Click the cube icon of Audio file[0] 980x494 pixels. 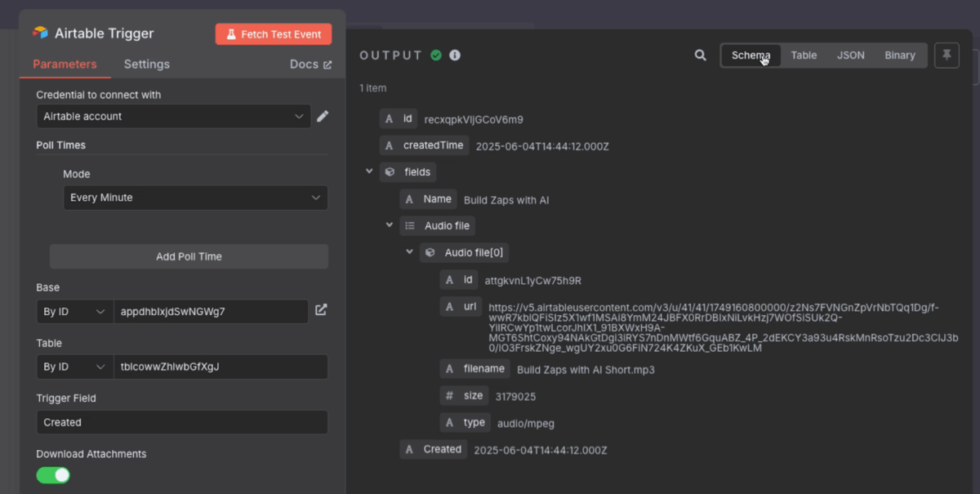pyautogui.click(x=430, y=253)
